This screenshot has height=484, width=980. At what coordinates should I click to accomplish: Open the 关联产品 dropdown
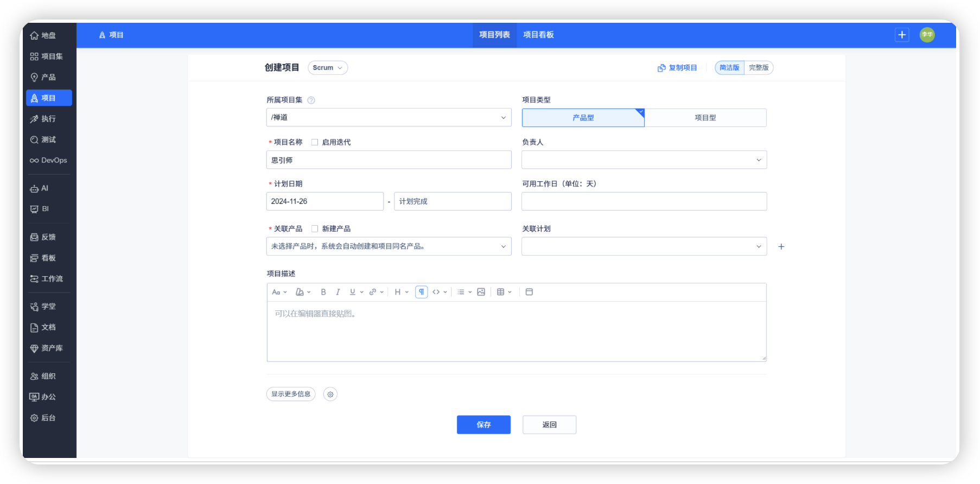click(x=389, y=246)
